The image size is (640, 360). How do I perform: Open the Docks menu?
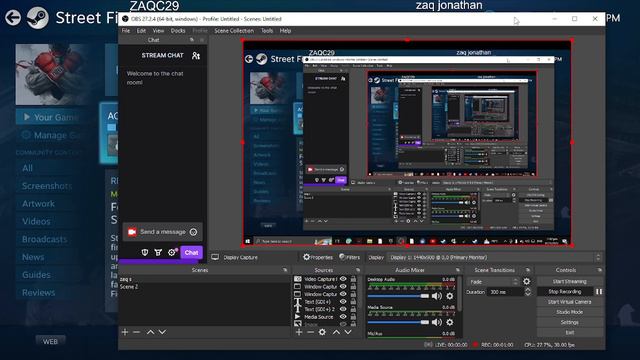(178, 31)
